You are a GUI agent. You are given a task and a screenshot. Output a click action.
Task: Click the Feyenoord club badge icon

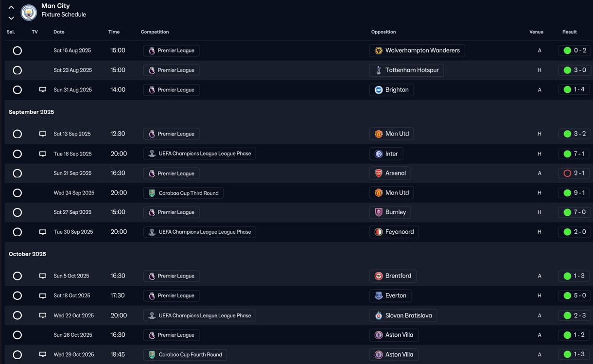379,232
